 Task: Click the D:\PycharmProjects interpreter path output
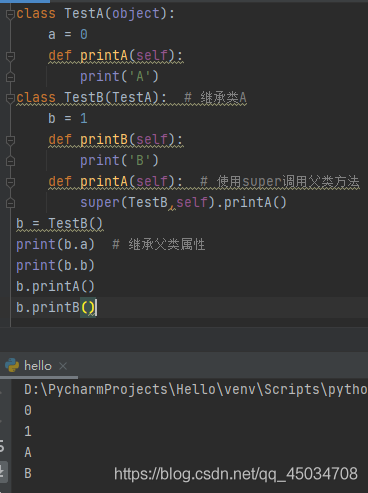196,389
